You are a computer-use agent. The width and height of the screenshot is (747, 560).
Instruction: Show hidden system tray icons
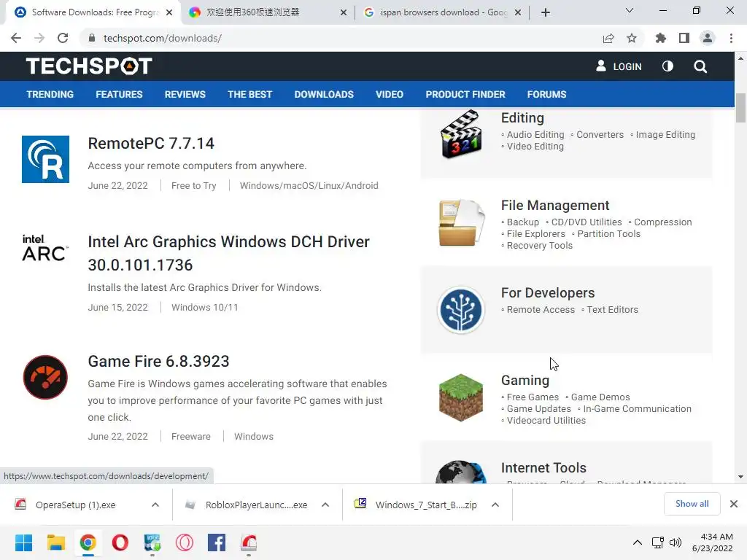pyautogui.click(x=638, y=542)
